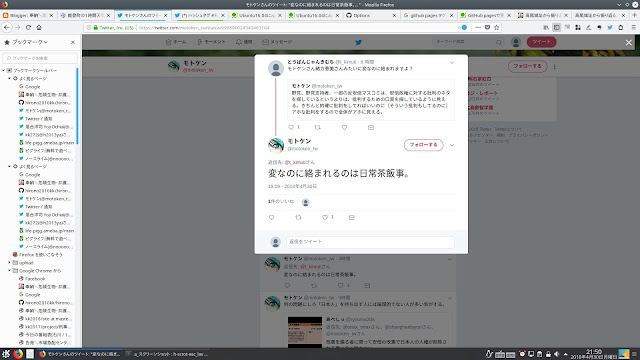The width and height of the screenshot is (640, 360).
Task: Switch to the ハッシュタグ Twitter tab
Action: 199,15
